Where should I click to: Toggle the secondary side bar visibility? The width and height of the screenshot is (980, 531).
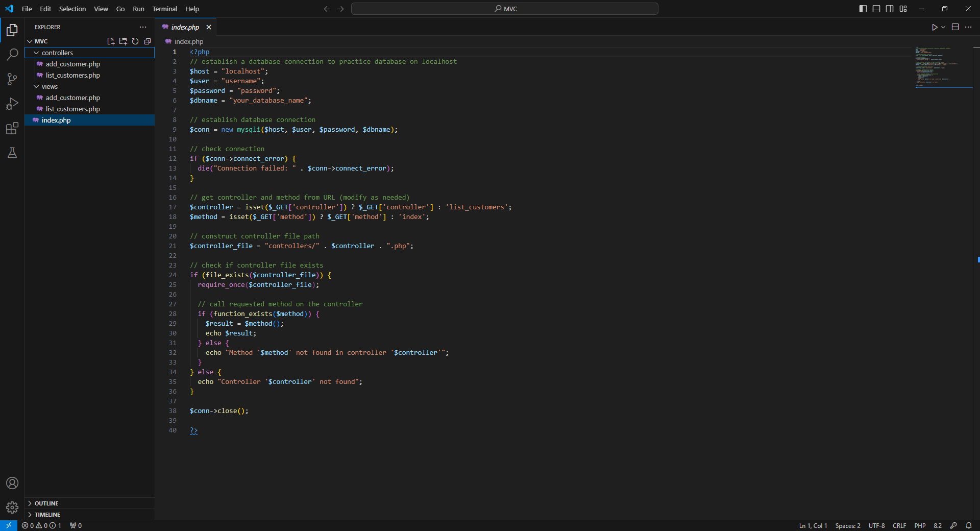890,9
